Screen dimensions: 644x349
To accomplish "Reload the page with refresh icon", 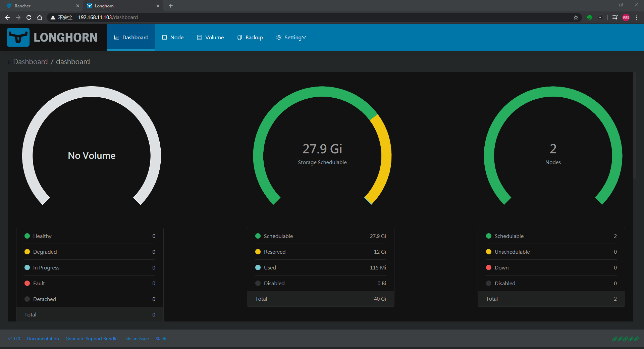I will click(x=29, y=17).
